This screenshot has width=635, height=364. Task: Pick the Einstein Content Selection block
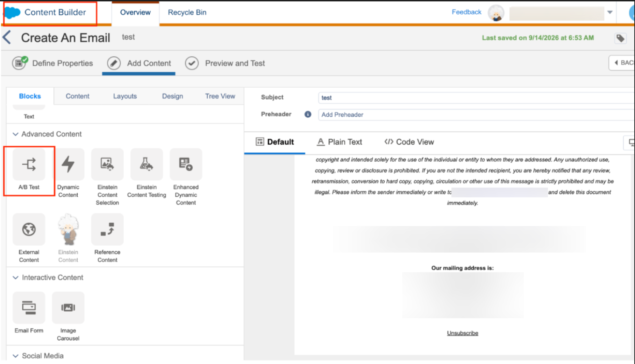(x=107, y=164)
